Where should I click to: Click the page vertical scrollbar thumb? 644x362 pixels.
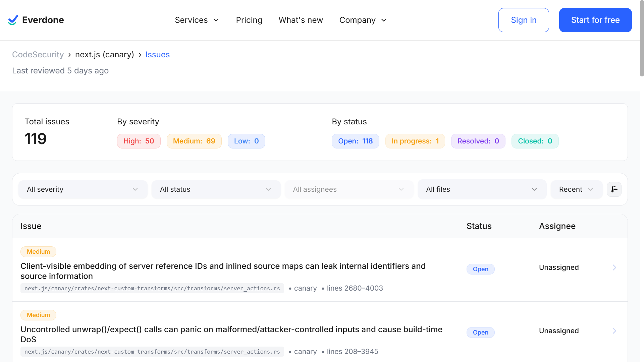pyautogui.click(x=642, y=39)
